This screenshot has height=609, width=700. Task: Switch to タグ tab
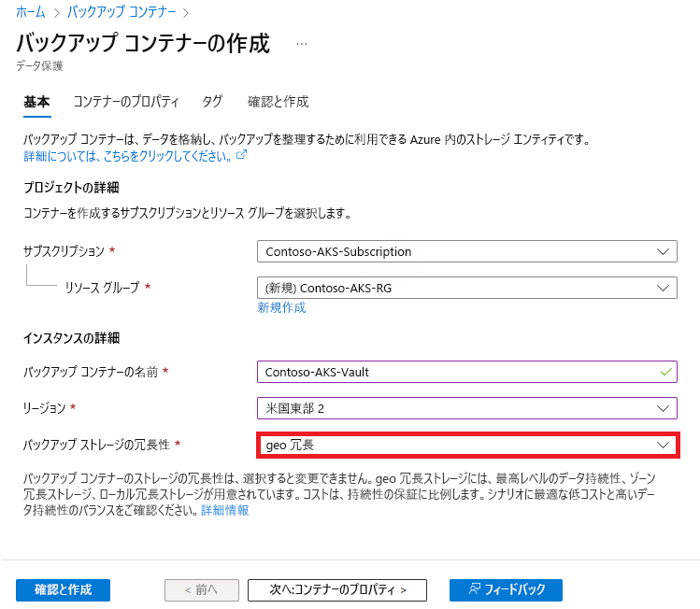pos(212,102)
